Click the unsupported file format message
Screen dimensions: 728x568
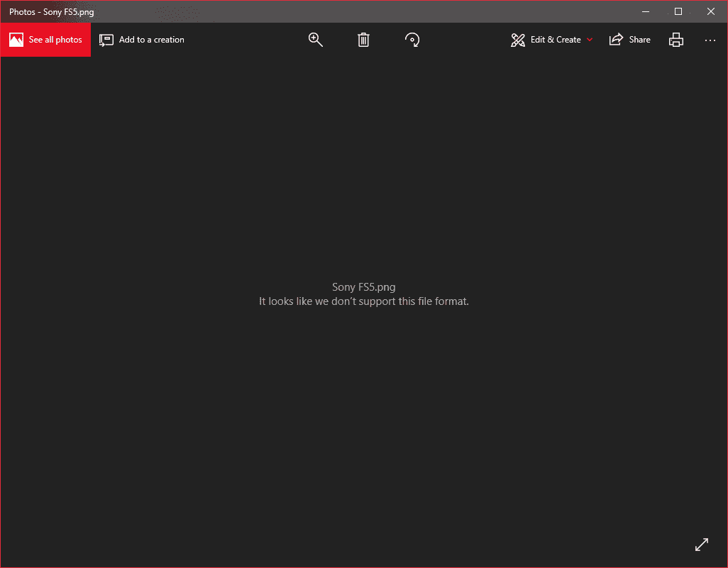point(363,301)
